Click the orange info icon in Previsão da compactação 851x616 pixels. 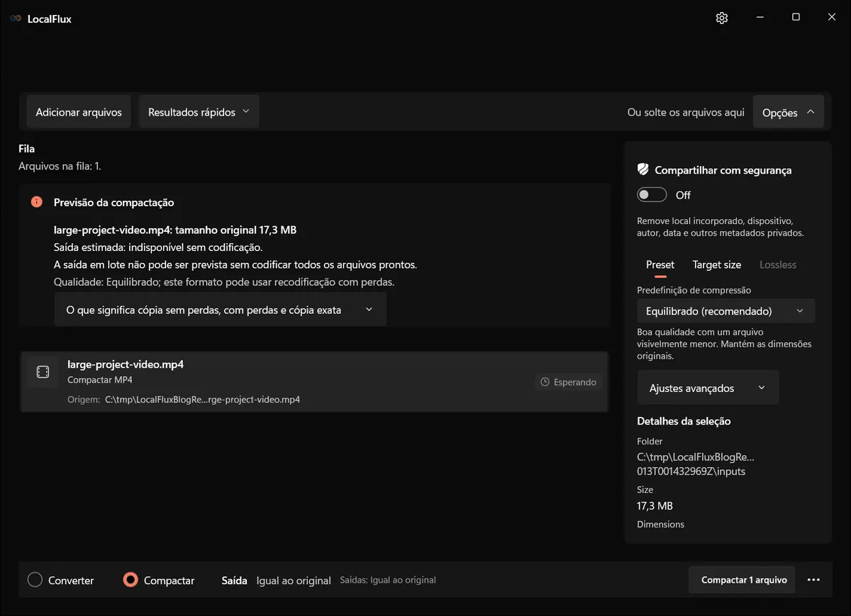click(x=37, y=202)
